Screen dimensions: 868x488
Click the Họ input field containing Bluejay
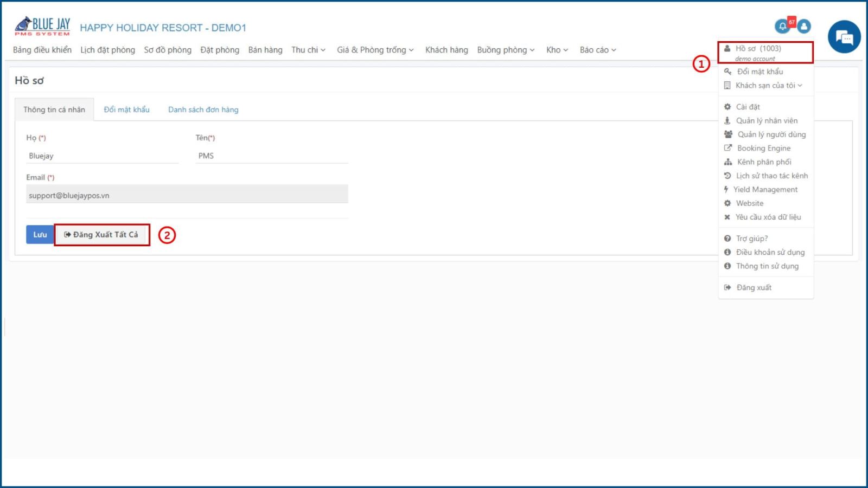[x=103, y=156]
